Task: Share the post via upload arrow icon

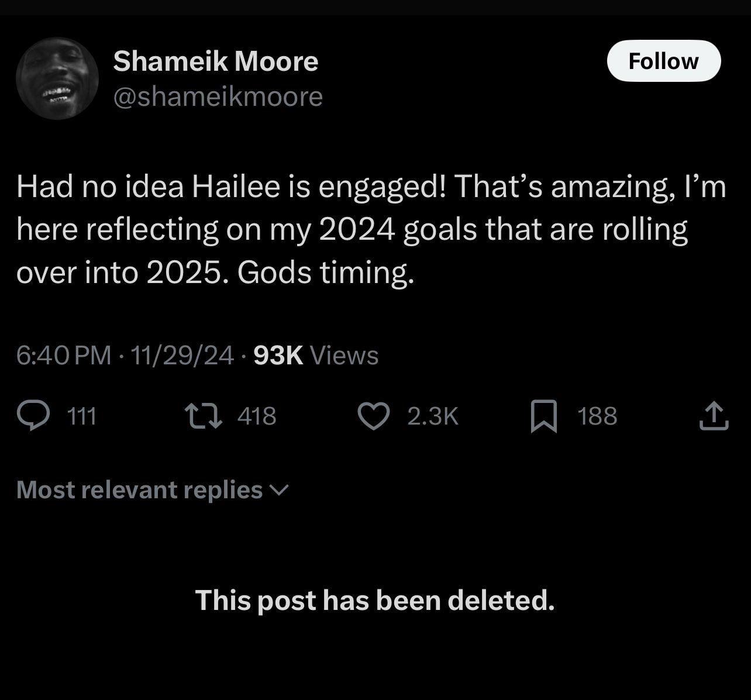Action: point(714,416)
